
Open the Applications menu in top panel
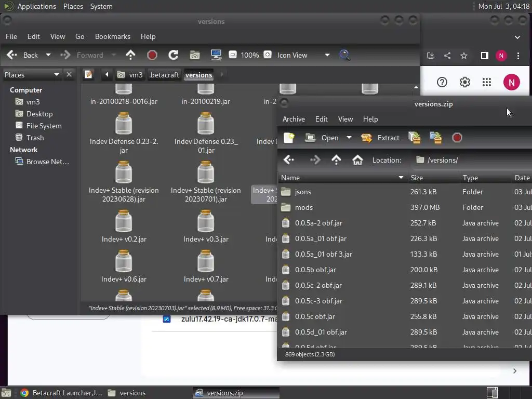pyautogui.click(x=37, y=6)
